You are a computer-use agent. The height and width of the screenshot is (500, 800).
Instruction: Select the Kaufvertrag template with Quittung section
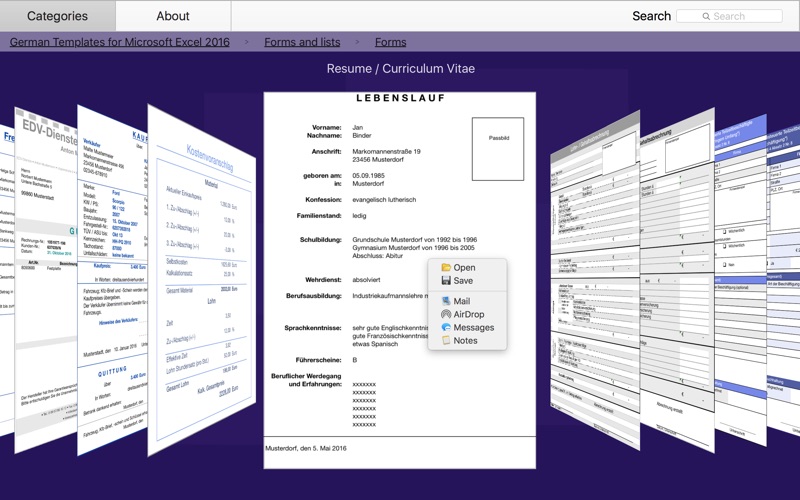(112, 280)
